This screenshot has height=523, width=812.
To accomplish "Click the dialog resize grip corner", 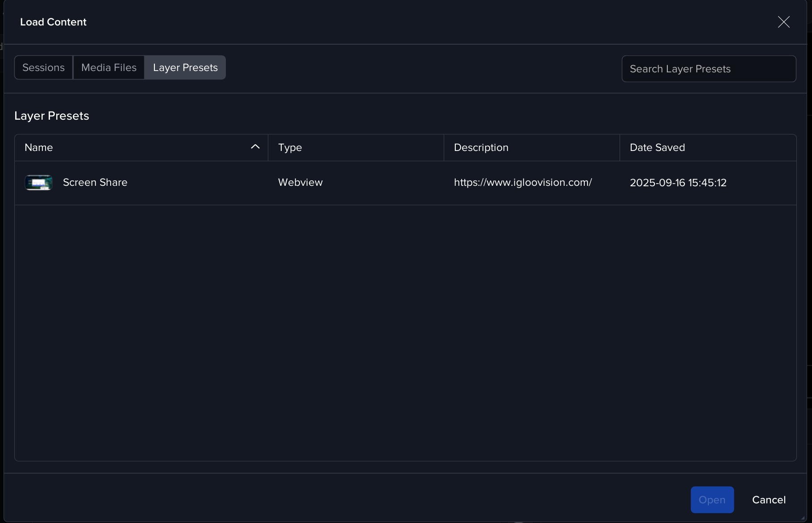I will pos(803,518).
